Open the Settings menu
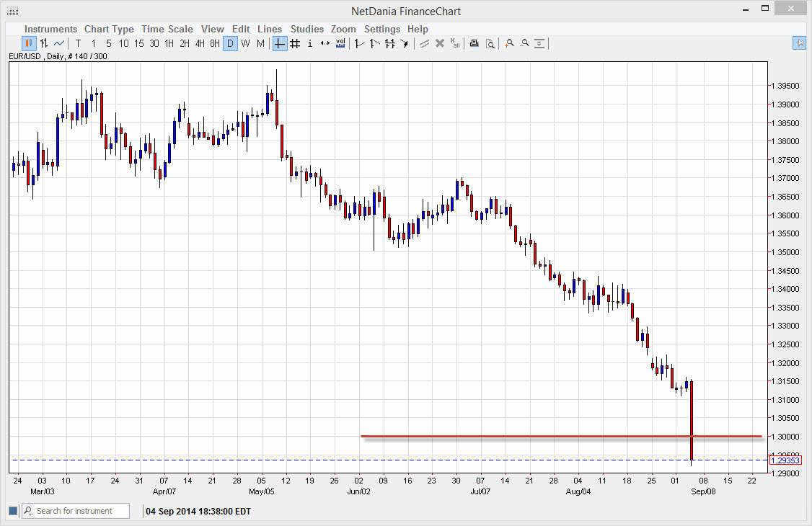Screen dimensions: 812x526 click(382, 29)
